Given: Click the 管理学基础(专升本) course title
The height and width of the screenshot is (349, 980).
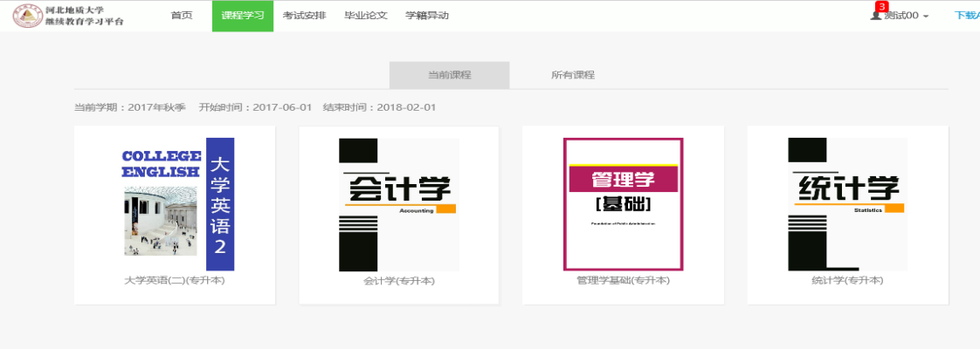Looking at the screenshot, I should click(623, 281).
